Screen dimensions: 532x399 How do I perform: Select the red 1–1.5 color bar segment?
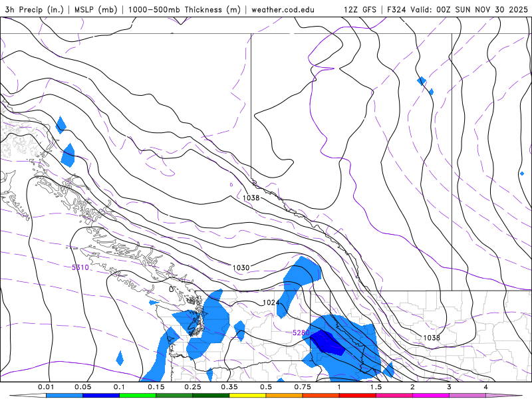pos(358,396)
